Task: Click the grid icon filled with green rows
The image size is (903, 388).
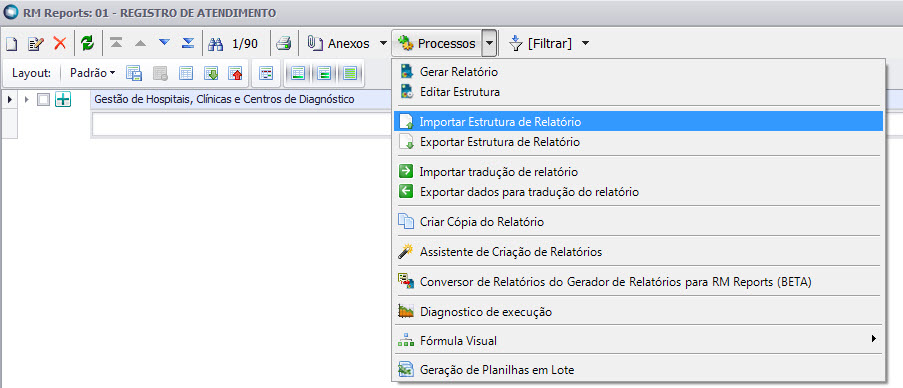Action: click(x=350, y=74)
